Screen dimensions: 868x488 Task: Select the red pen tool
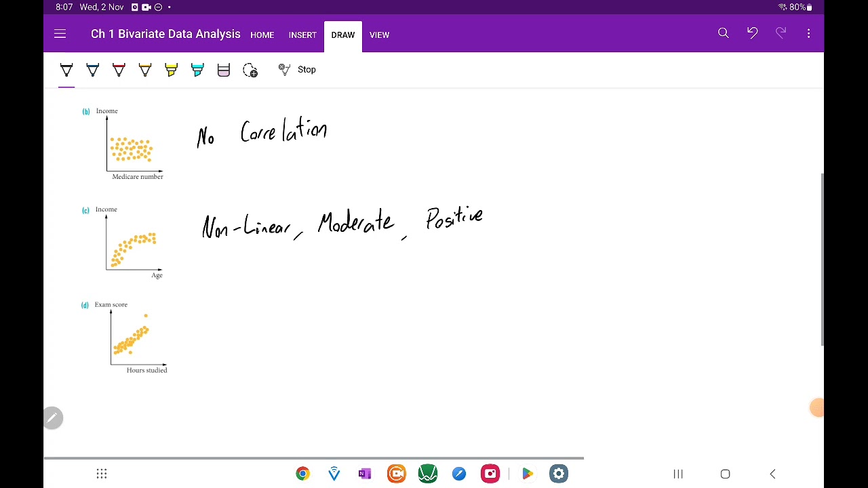coord(119,70)
